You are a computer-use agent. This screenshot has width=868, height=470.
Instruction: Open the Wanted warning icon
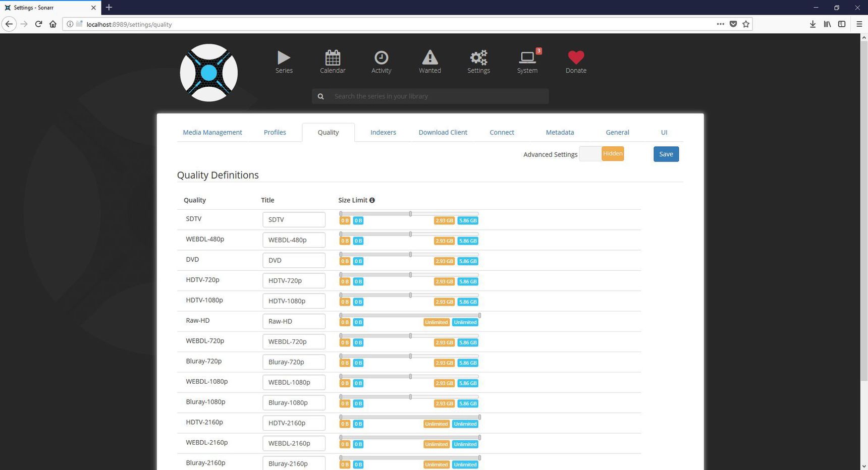(430, 57)
